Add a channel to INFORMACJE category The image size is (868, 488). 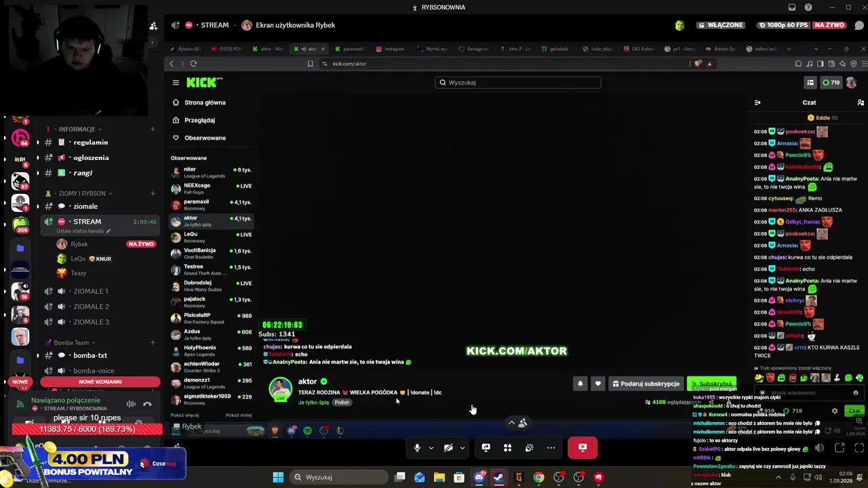[x=153, y=129]
